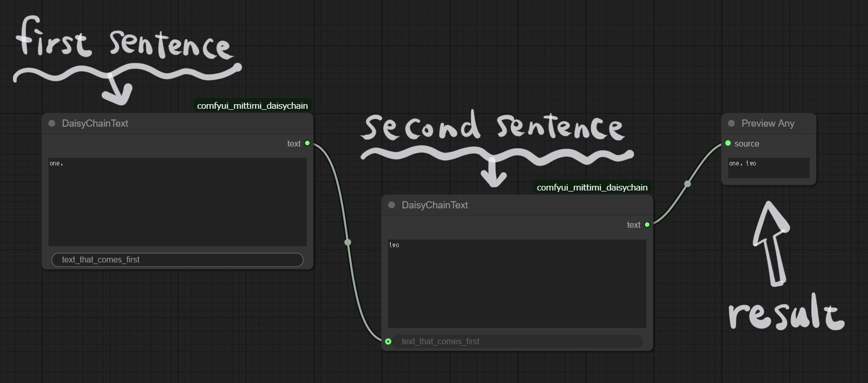Click comfyui_mittimi_daisychain badge on second node
The image size is (868, 383).
click(x=592, y=187)
